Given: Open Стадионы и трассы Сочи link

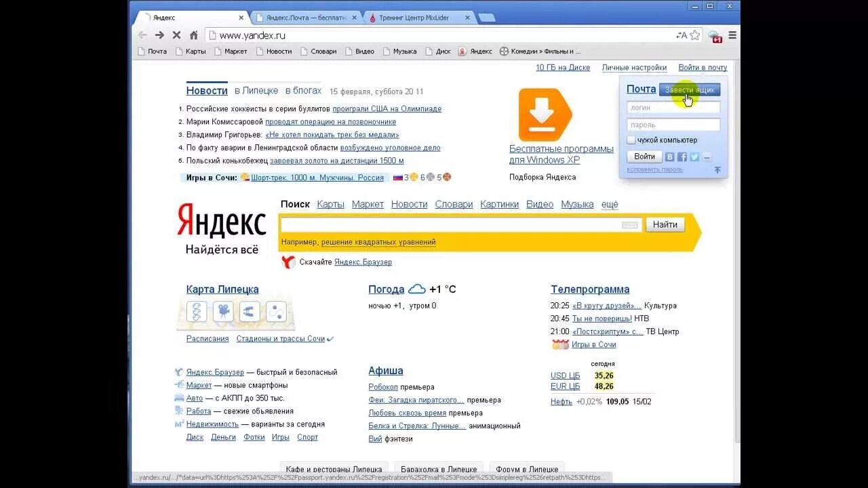Looking at the screenshot, I should [281, 339].
